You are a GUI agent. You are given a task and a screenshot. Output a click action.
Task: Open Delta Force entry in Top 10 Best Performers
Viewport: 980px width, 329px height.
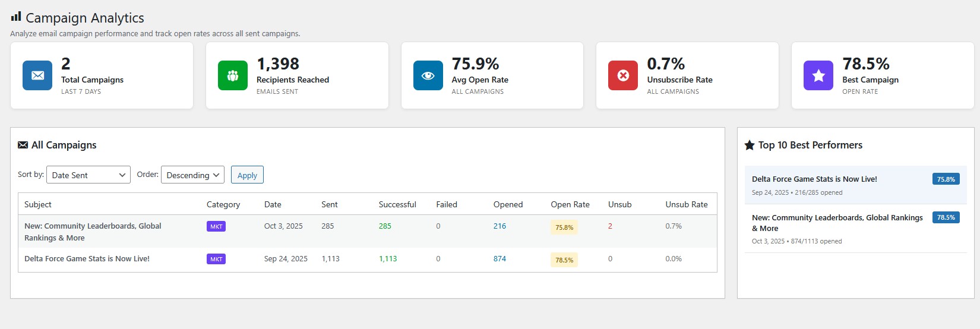coord(814,179)
